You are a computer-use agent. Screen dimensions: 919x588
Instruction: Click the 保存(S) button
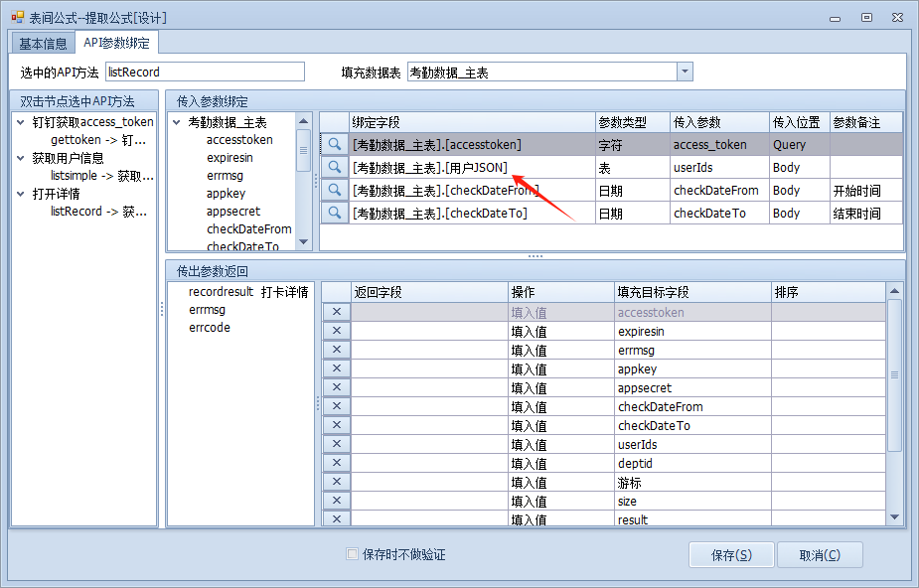pyautogui.click(x=731, y=555)
